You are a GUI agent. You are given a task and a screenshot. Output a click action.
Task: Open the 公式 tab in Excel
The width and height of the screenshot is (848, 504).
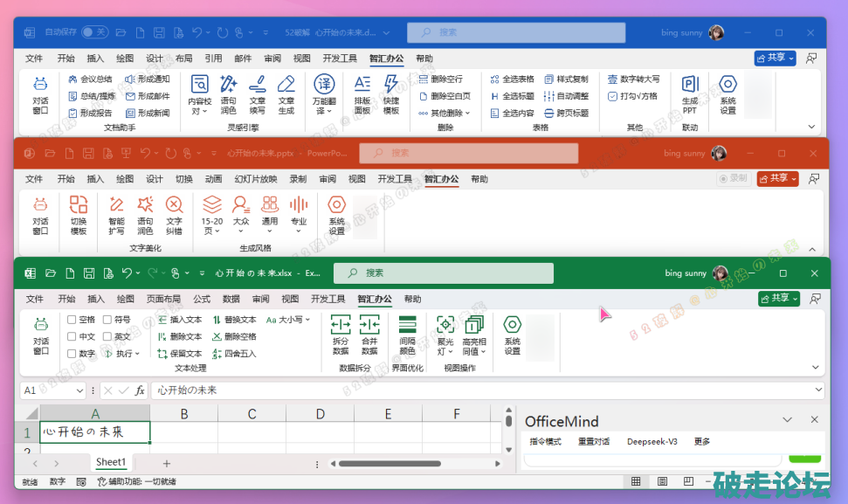202,299
